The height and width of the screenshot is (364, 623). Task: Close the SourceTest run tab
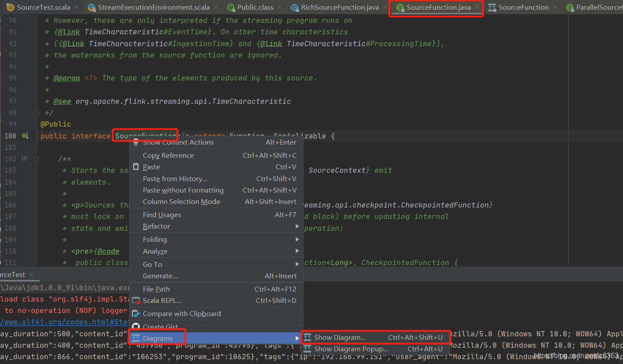[31, 275]
